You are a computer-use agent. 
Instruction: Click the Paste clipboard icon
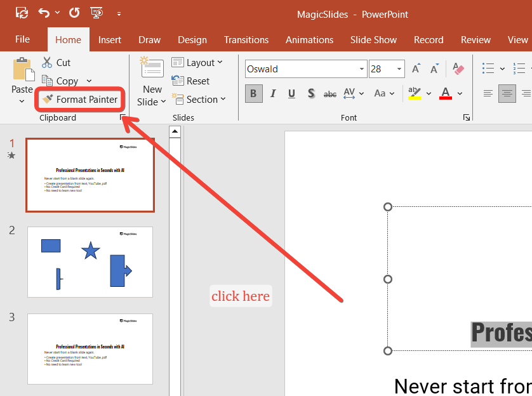tap(22, 70)
